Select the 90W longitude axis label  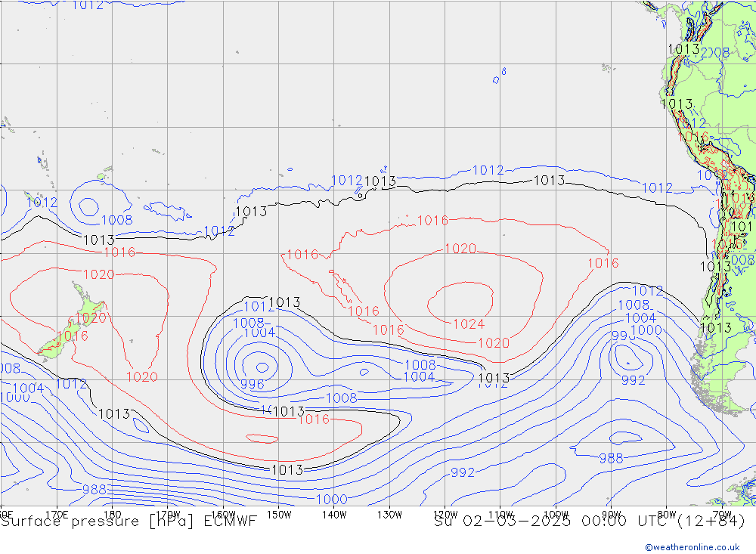(x=610, y=513)
